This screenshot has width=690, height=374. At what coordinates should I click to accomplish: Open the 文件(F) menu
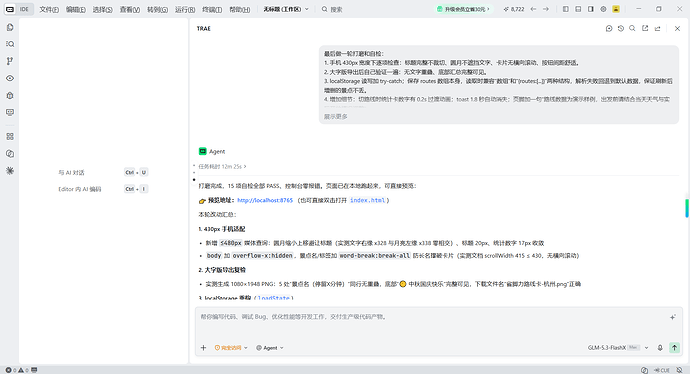pos(49,9)
